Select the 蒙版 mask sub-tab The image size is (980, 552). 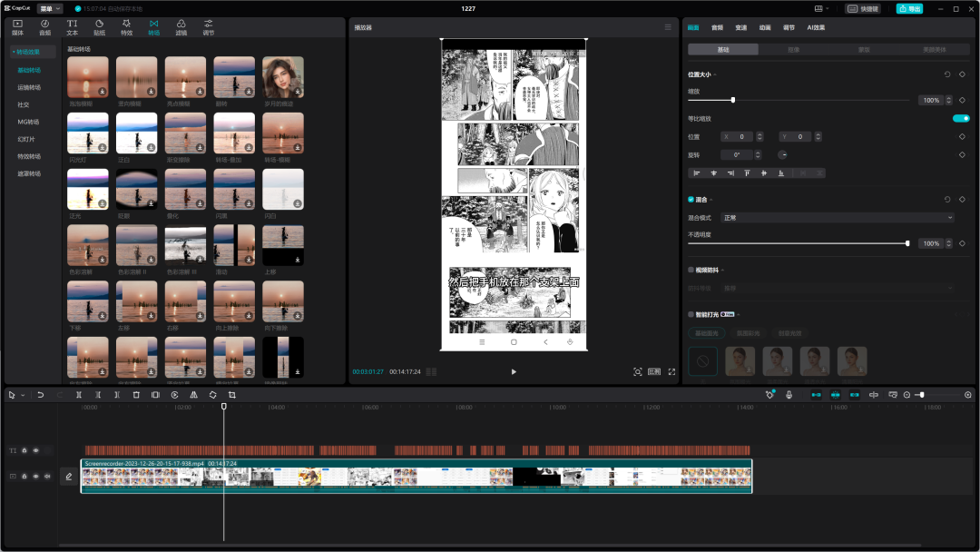coord(864,49)
